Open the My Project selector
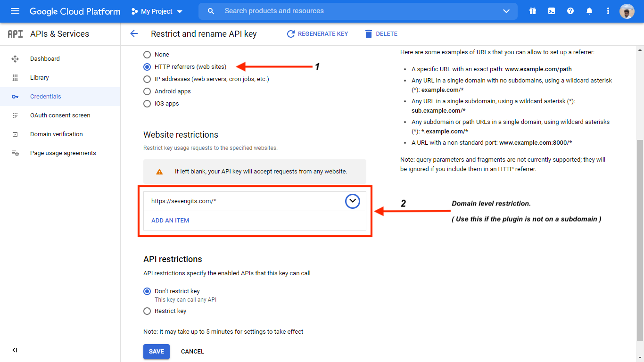 point(156,11)
